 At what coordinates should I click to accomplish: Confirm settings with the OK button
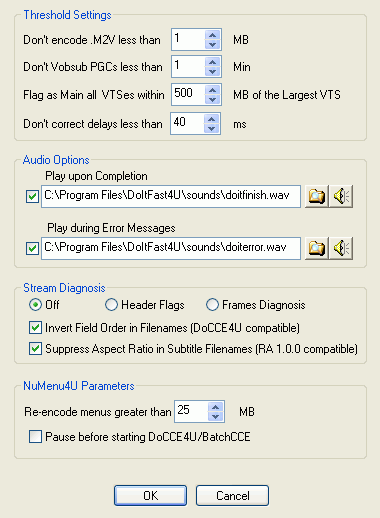point(150,495)
